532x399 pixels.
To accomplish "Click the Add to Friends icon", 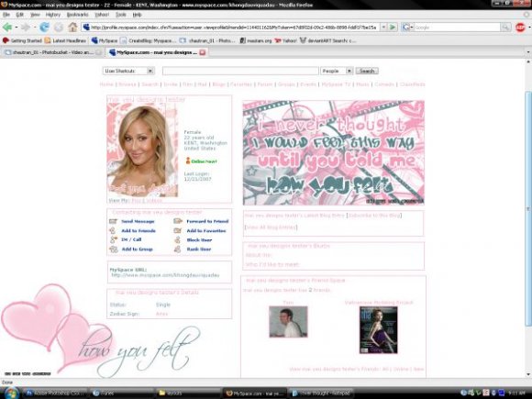I will pos(113,231).
